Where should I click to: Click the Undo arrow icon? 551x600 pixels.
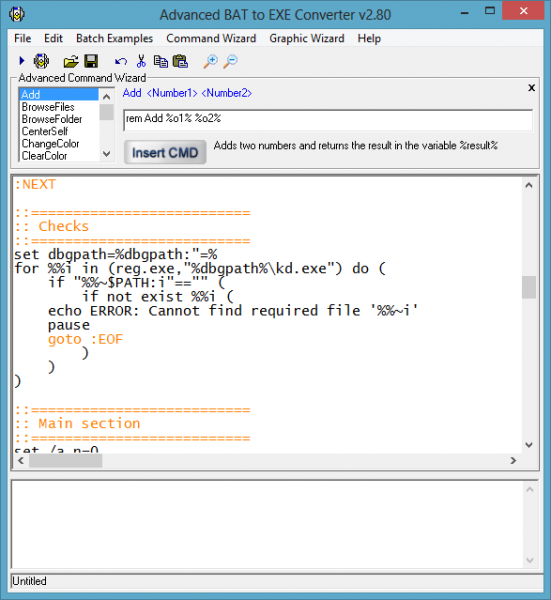pos(121,61)
